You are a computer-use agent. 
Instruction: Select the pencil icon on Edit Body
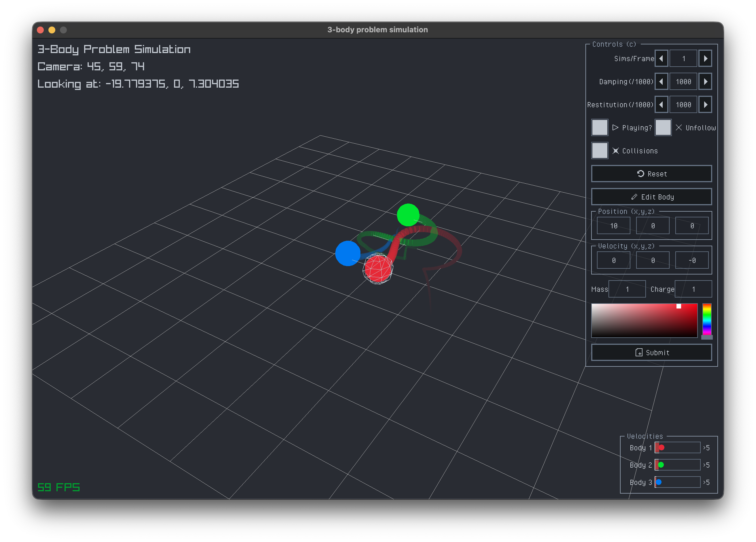[635, 196]
